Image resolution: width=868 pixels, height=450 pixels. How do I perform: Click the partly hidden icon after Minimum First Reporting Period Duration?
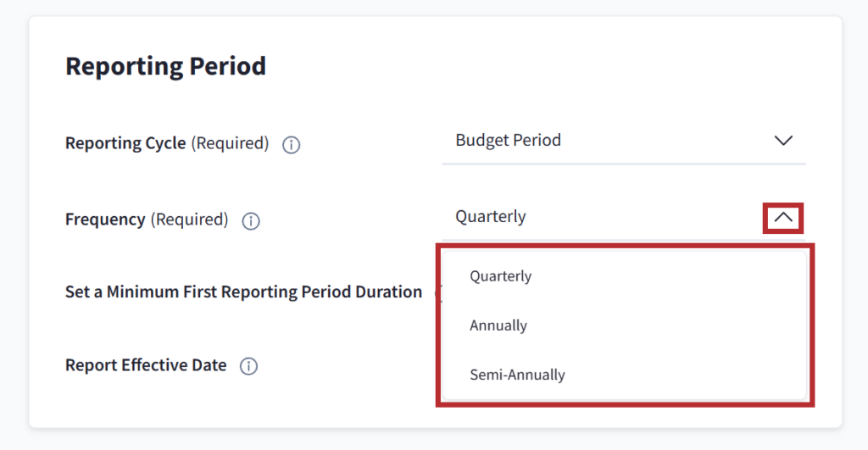437,293
